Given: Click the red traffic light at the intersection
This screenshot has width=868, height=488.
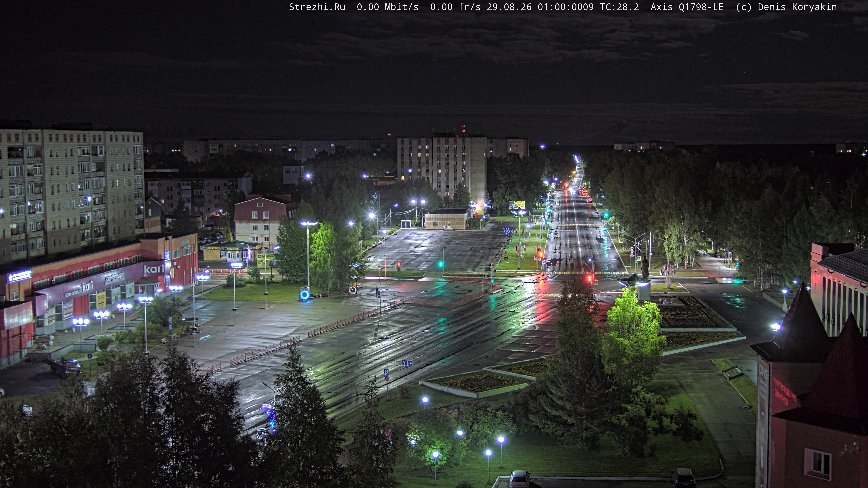Looking at the screenshot, I should pyautogui.click(x=590, y=278).
